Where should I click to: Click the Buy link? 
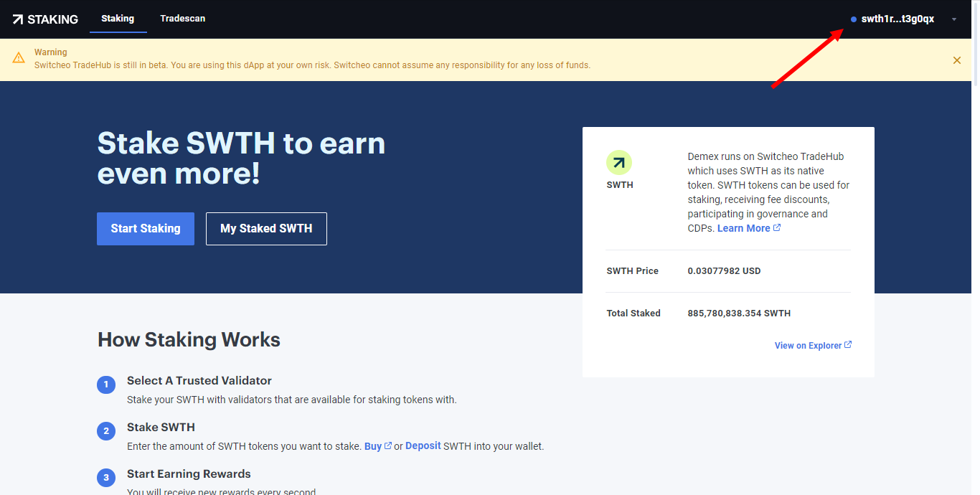[373, 446]
